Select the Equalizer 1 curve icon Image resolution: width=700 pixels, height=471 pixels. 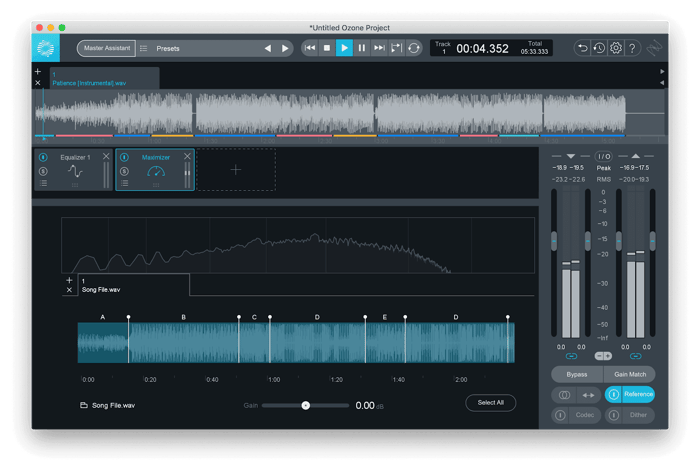tap(75, 171)
